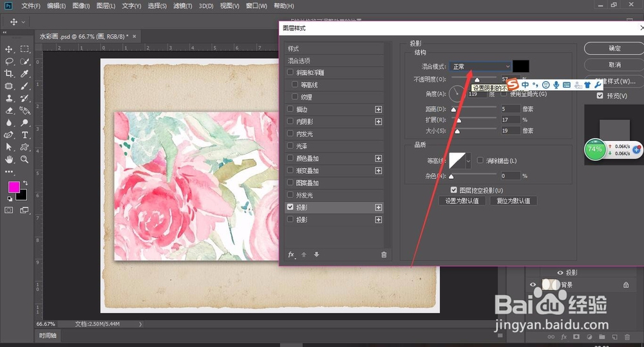This screenshot has height=347, width=644.
Task: Click the add layer mask icon
Action: (x=576, y=337)
